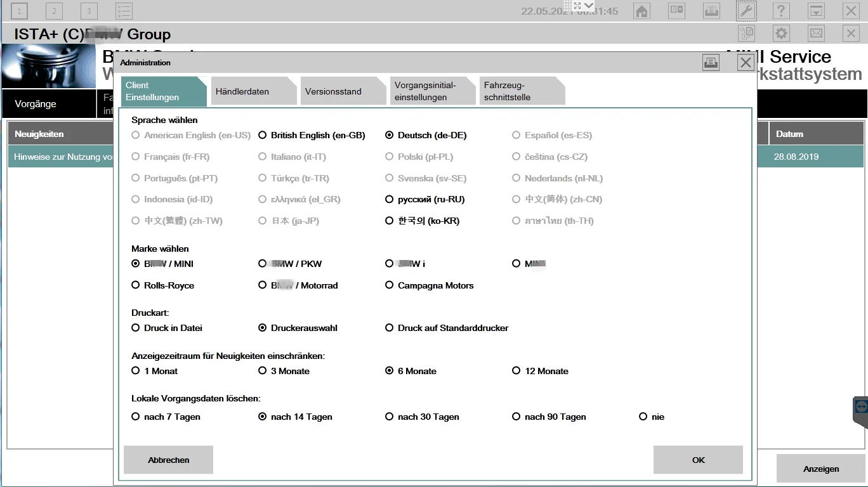Choose the BMW i brand option
This screenshot has width=868, height=487.
click(405, 264)
